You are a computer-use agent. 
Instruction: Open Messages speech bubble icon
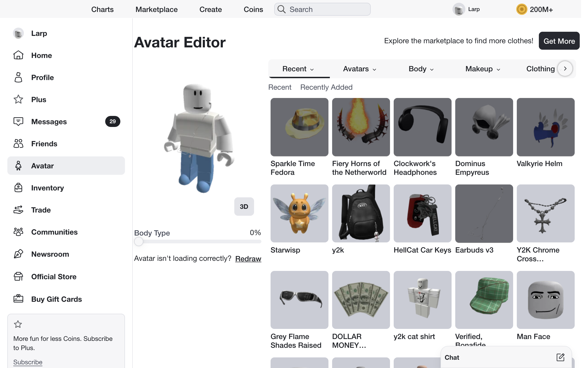click(18, 121)
